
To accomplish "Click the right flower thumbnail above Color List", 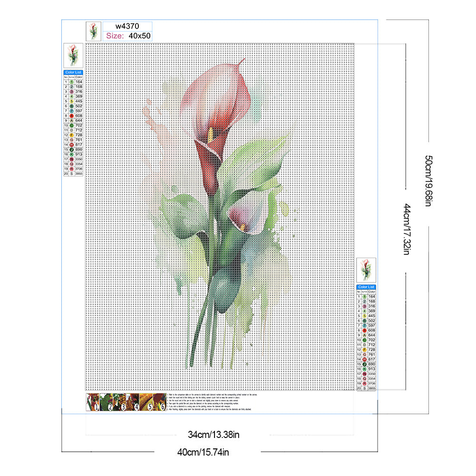I will pos(366,270).
